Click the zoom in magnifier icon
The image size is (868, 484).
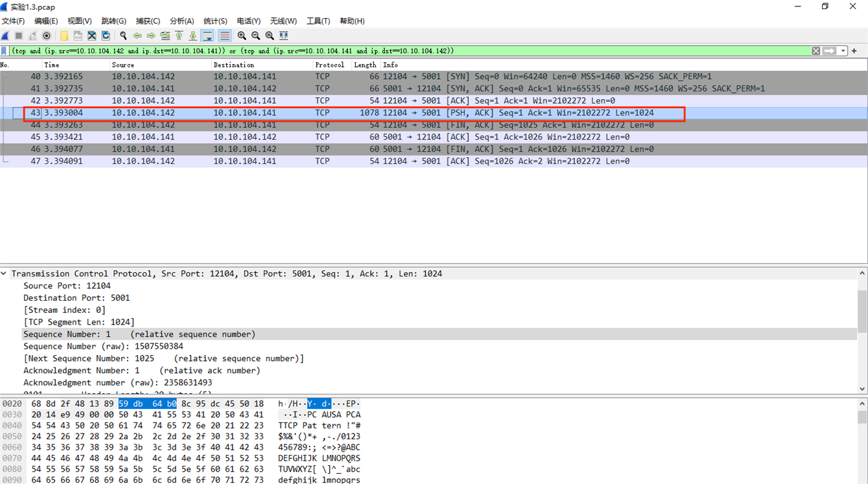(x=242, y=36)
